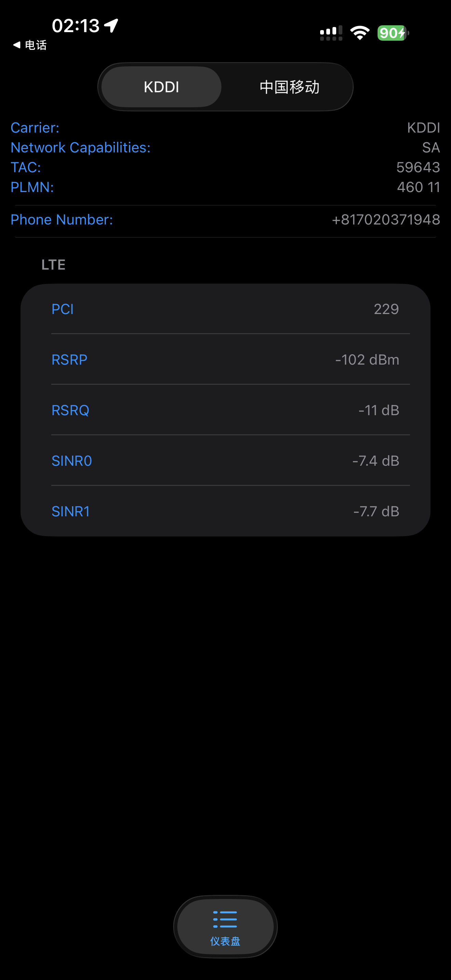
Task: Tap the dashboard list icon
Action: pos(225,919)
